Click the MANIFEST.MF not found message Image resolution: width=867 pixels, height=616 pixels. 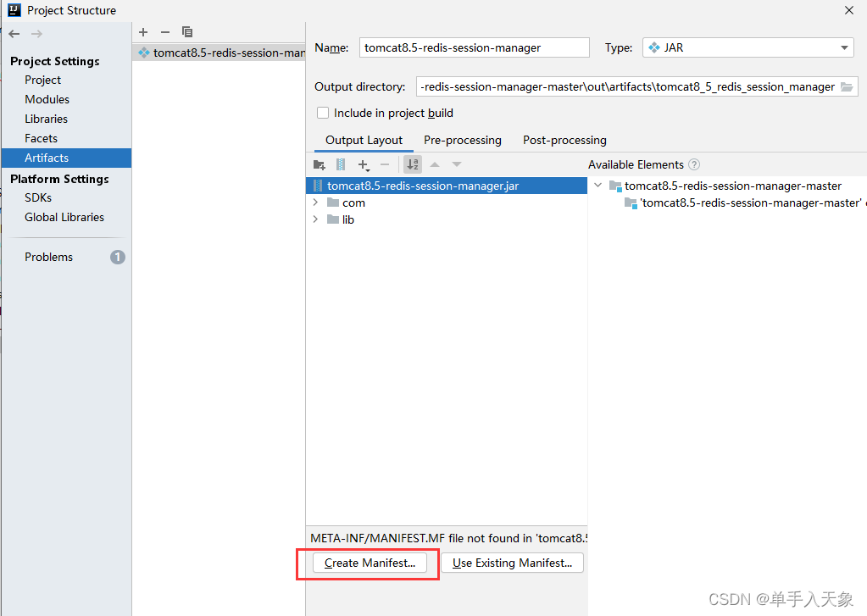448,538
